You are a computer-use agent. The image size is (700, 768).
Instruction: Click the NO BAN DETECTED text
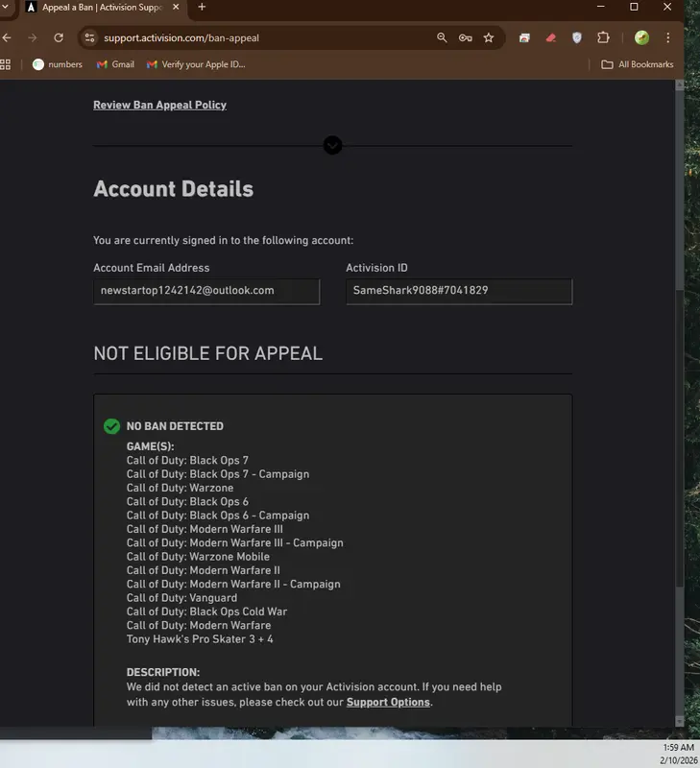click(175, 426)
